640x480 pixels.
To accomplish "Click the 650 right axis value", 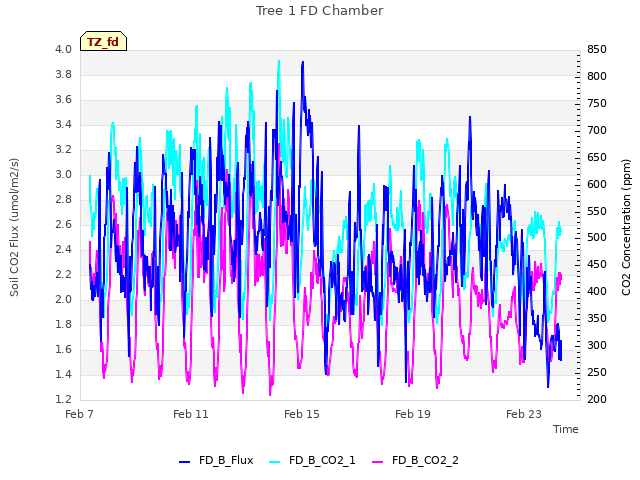I will (597, 157).
